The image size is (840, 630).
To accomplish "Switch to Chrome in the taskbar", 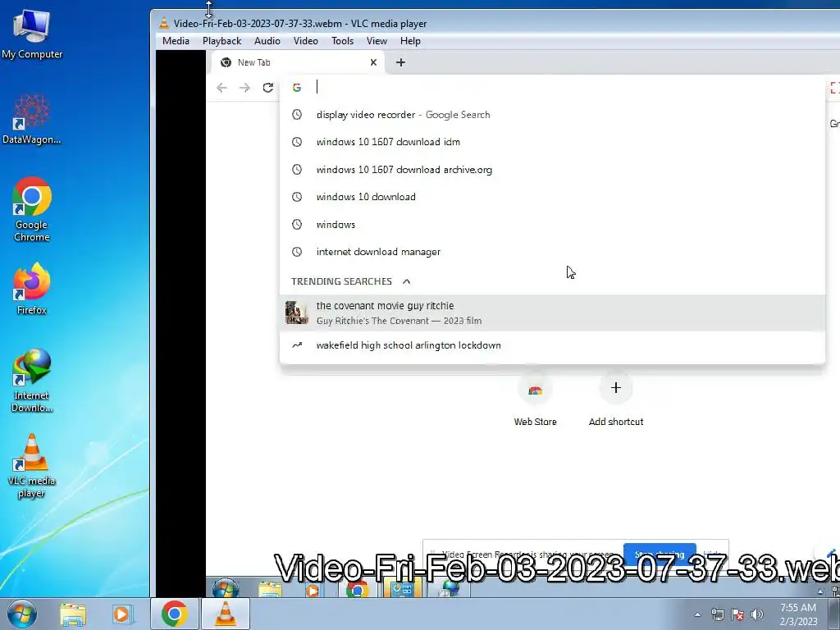I will tap(174, 614).
